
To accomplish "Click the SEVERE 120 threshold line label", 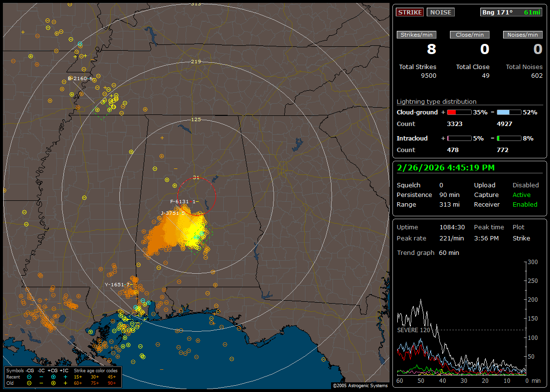I will [x=413, y=330].
